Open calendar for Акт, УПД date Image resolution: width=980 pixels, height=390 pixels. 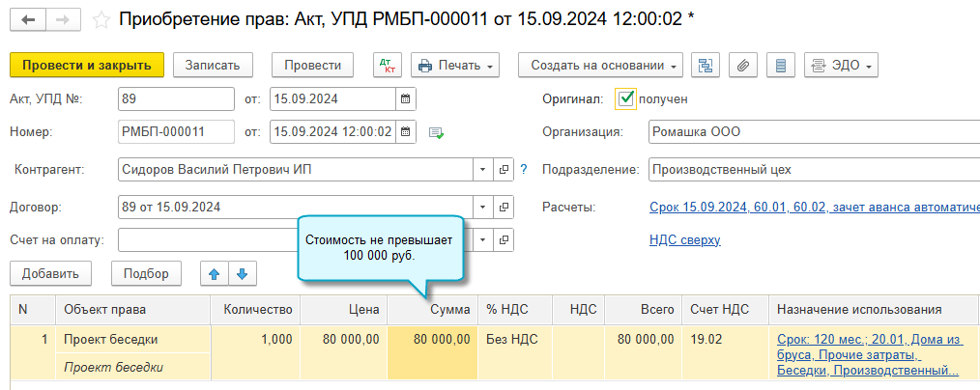click(x=406, y=98)
